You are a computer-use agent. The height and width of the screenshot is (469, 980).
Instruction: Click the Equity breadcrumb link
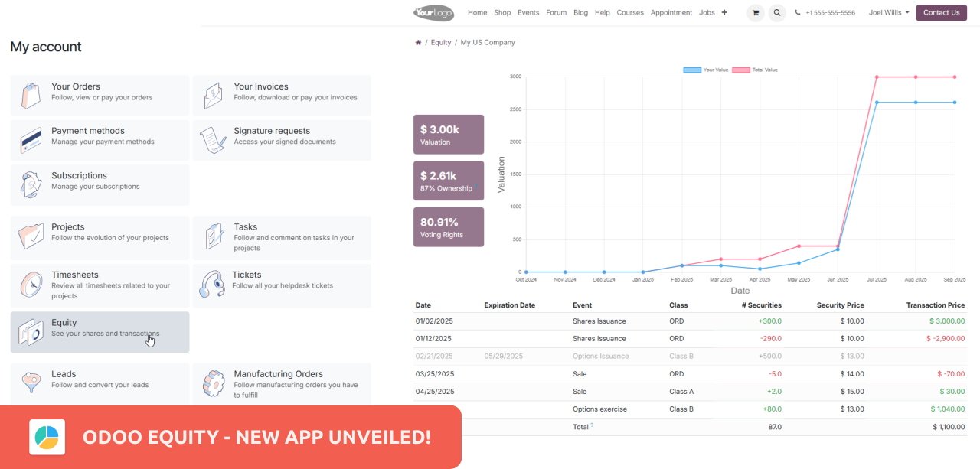coord(441,43)
